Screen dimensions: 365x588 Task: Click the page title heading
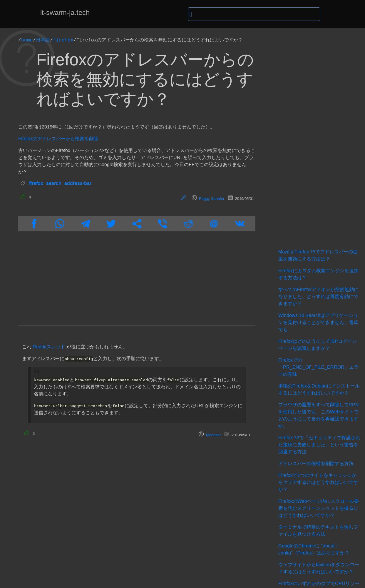[x=145, y=80]
